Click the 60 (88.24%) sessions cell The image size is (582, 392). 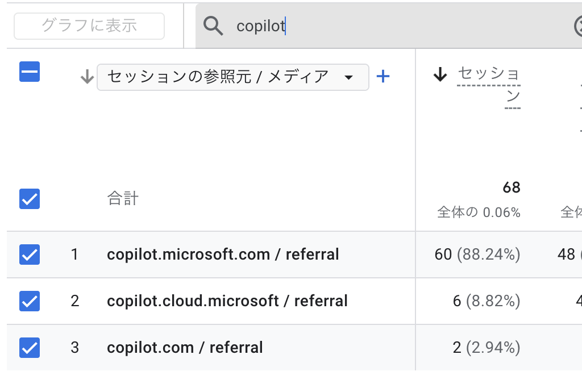(x=477, y=255)
